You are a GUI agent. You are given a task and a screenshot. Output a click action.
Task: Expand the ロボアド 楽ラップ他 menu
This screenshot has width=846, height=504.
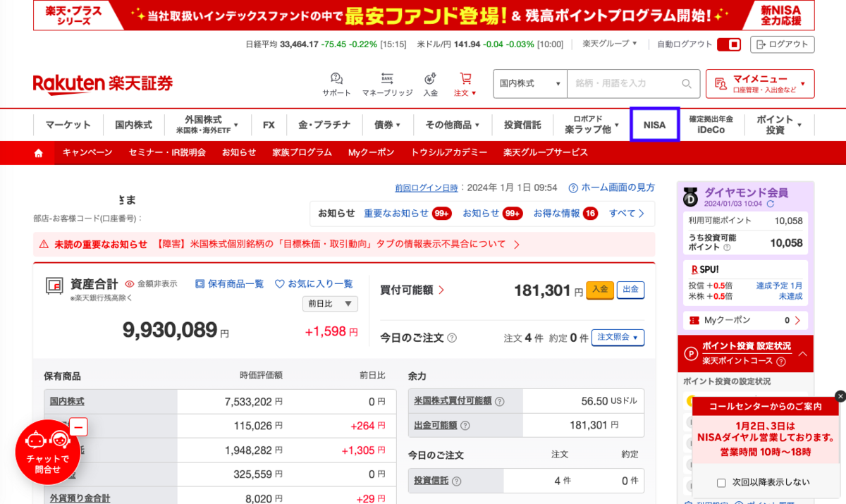(591, 125)
